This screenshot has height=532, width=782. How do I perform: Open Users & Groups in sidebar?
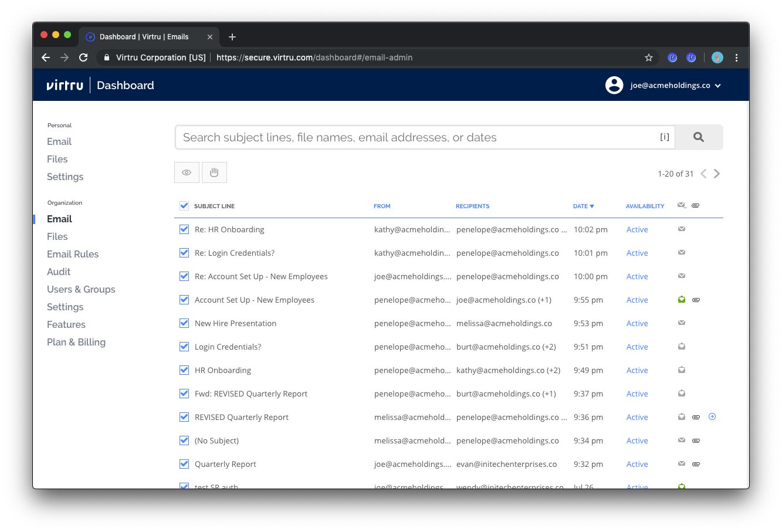point(81,289)
